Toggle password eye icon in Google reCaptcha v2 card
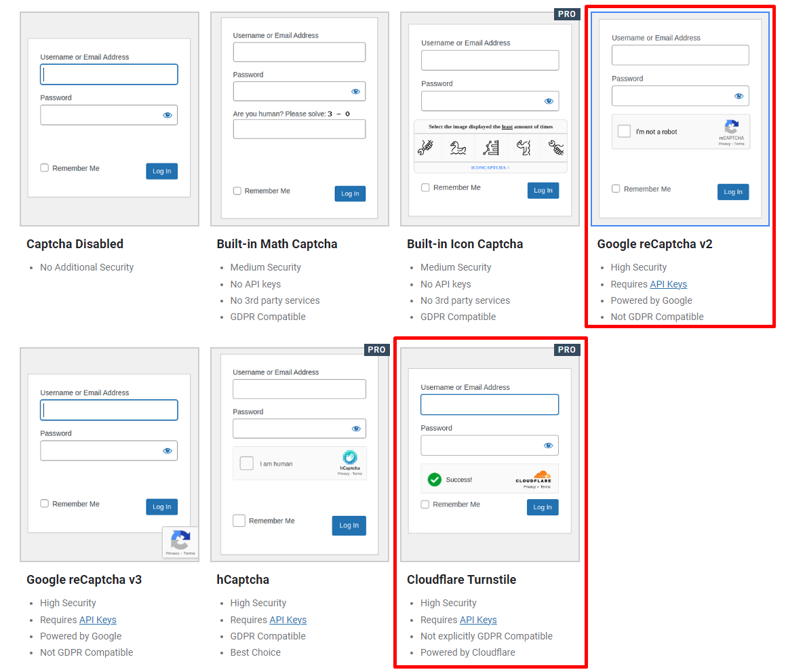Image resolution: width=786 pixels, height=672 pixels. click(739, 96)
